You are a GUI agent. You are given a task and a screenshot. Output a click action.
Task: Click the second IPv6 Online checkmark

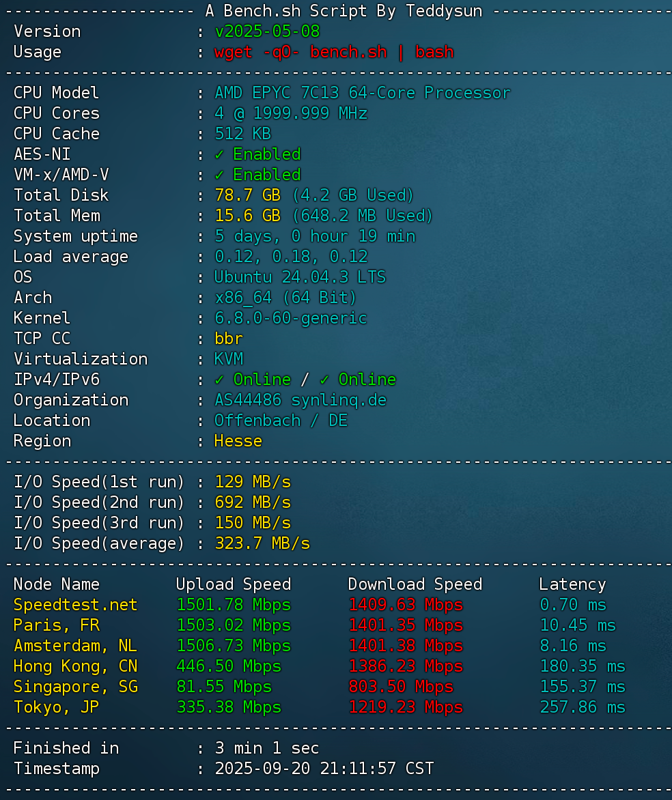325,380
